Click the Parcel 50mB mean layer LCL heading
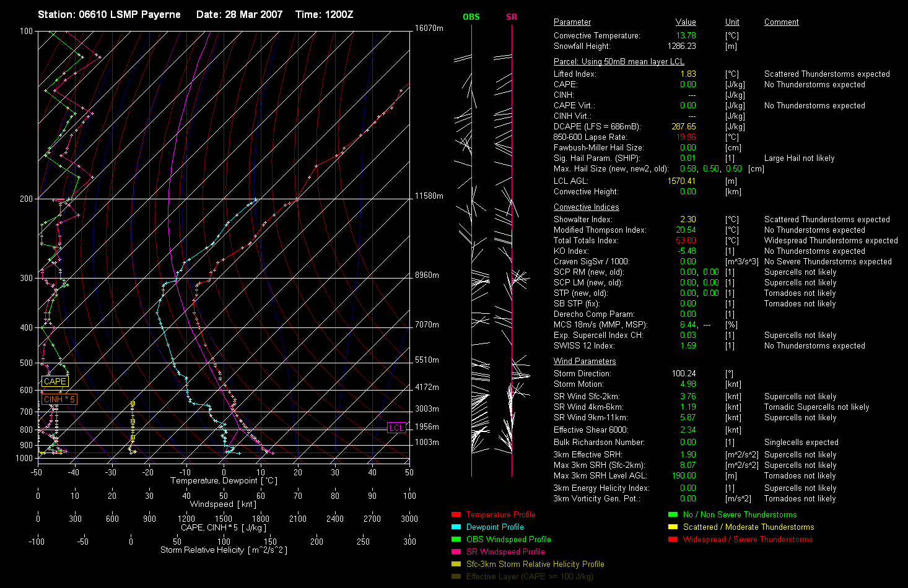This screenshot has height=588, width=908. (619, 62)
